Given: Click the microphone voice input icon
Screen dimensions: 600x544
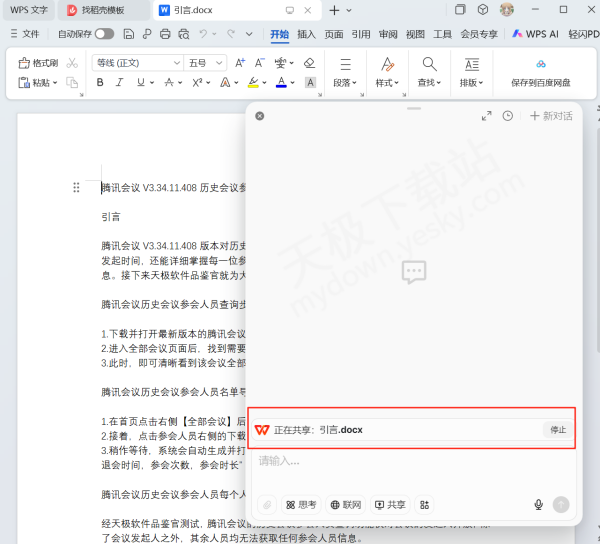Looking at the screenshot, I should click(x=538, y=505).
